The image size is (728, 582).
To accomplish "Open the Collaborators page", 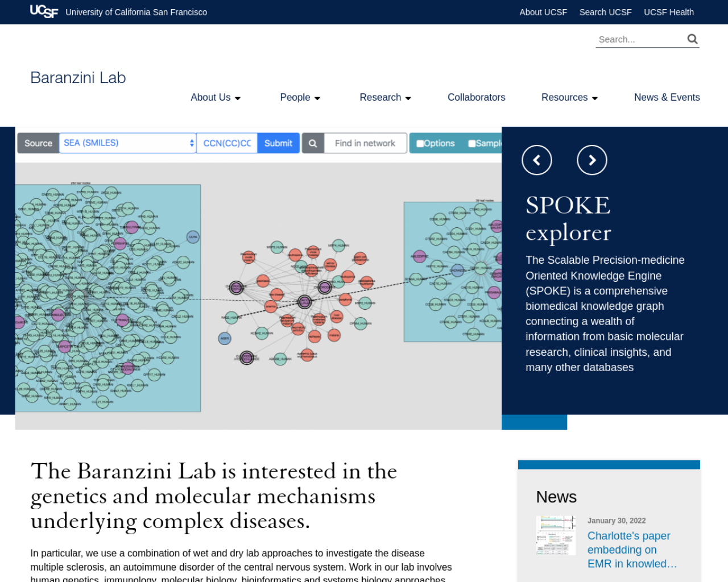I will (476, 97).
